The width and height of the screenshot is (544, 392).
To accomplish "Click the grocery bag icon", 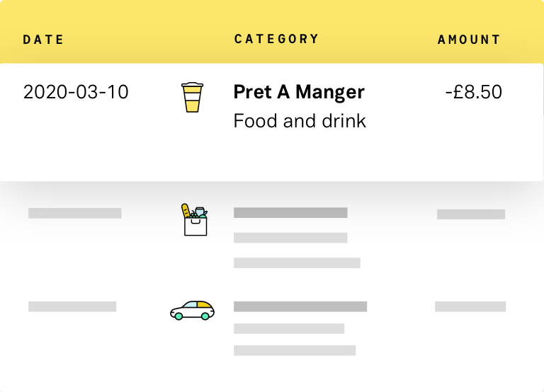I will (x=194, y=220).
